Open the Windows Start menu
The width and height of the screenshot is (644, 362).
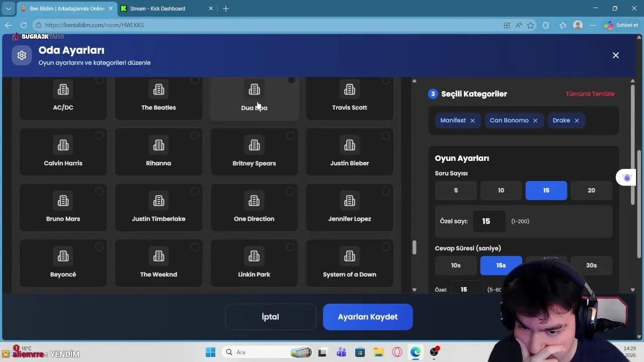point(210,352)
